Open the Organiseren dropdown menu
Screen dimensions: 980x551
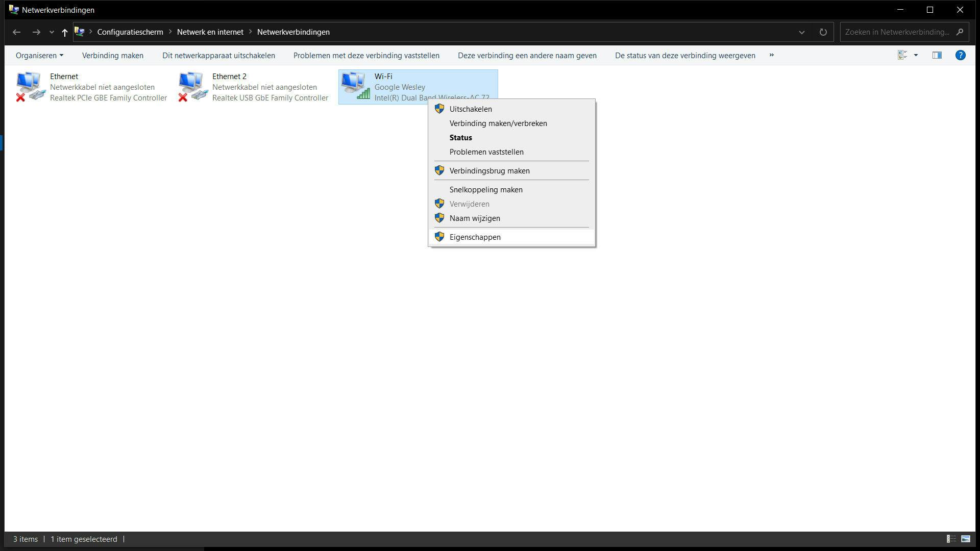39,56
